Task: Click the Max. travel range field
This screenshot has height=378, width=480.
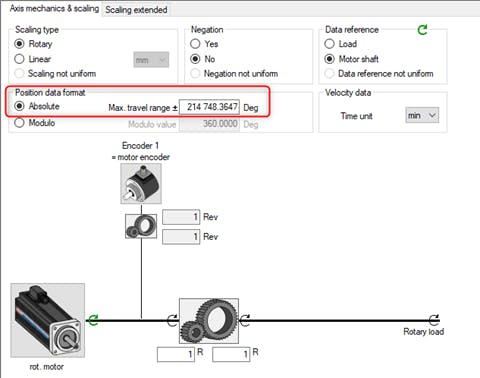Action: [x=209, y=107]
